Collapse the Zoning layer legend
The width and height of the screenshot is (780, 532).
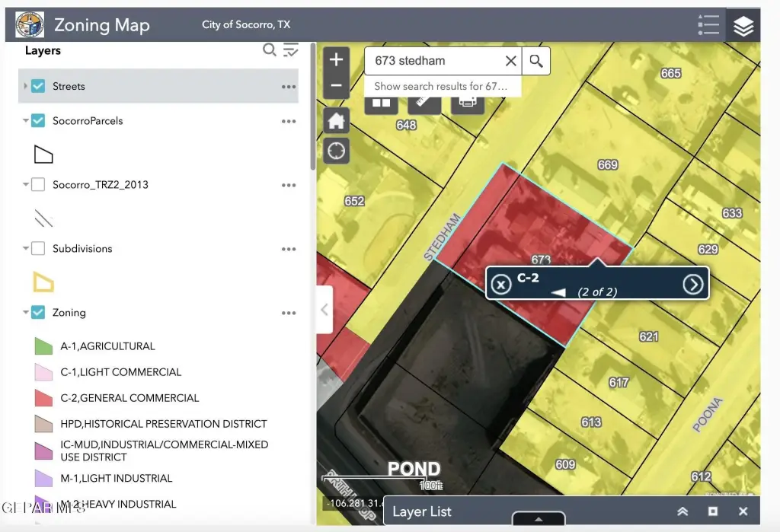click(25, 313)
